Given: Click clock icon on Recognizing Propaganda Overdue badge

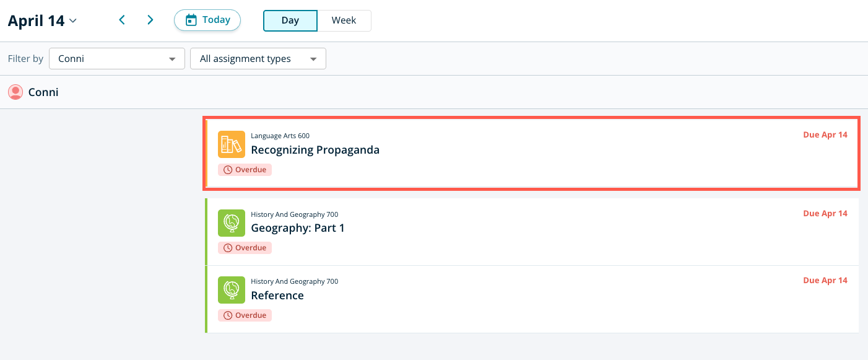Looking at the screenshot, I should (x=228, y=170).
